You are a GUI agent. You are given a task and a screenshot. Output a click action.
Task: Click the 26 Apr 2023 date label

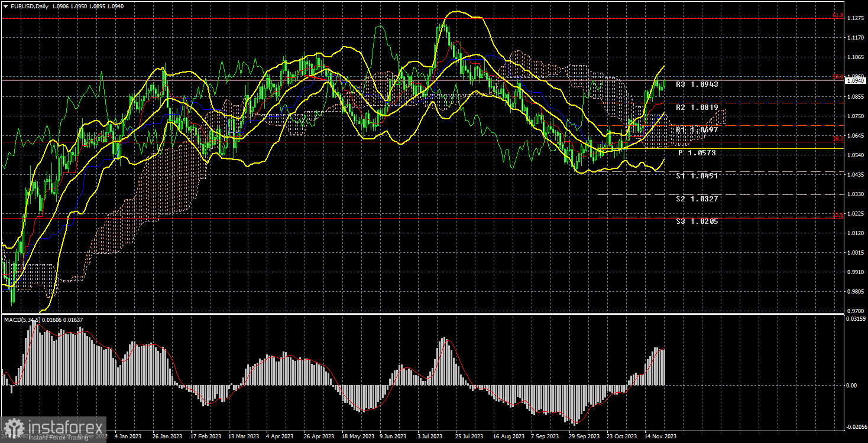coord(319,437)
